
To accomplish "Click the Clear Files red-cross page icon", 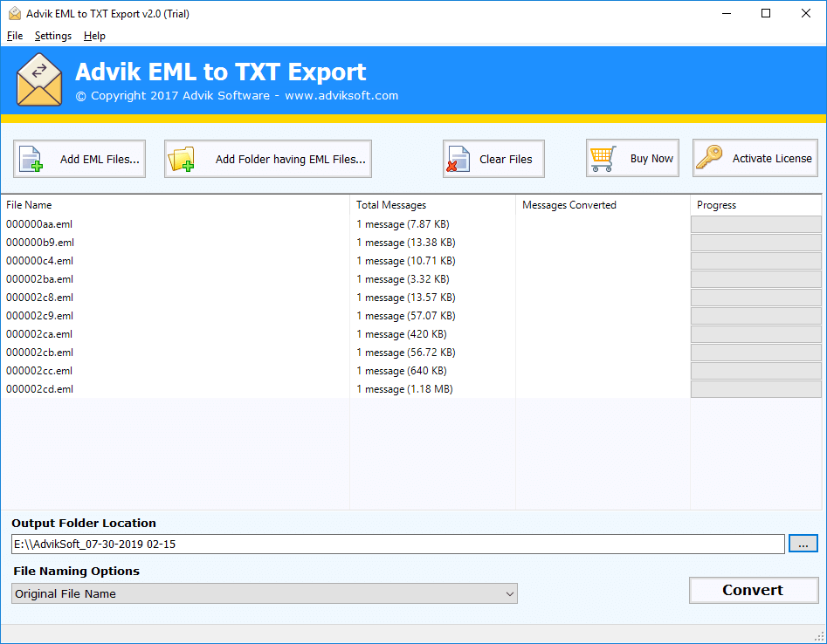I will pos(458,159).
